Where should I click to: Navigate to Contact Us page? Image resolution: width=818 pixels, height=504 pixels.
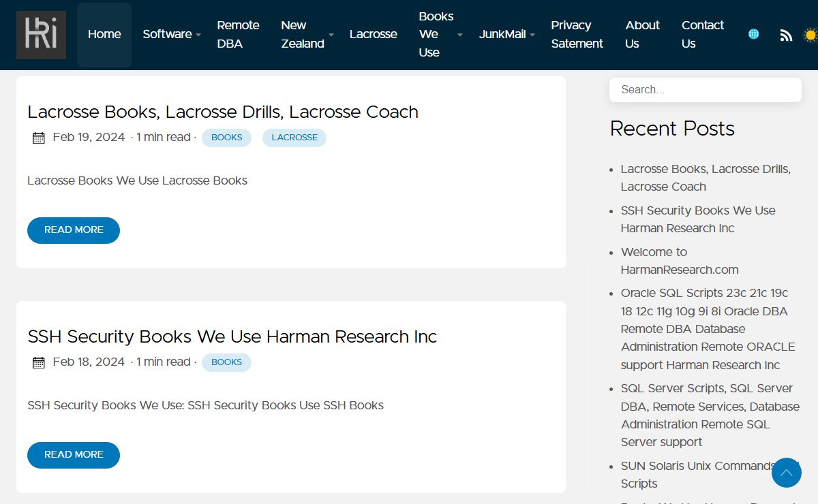click(702, 34)
